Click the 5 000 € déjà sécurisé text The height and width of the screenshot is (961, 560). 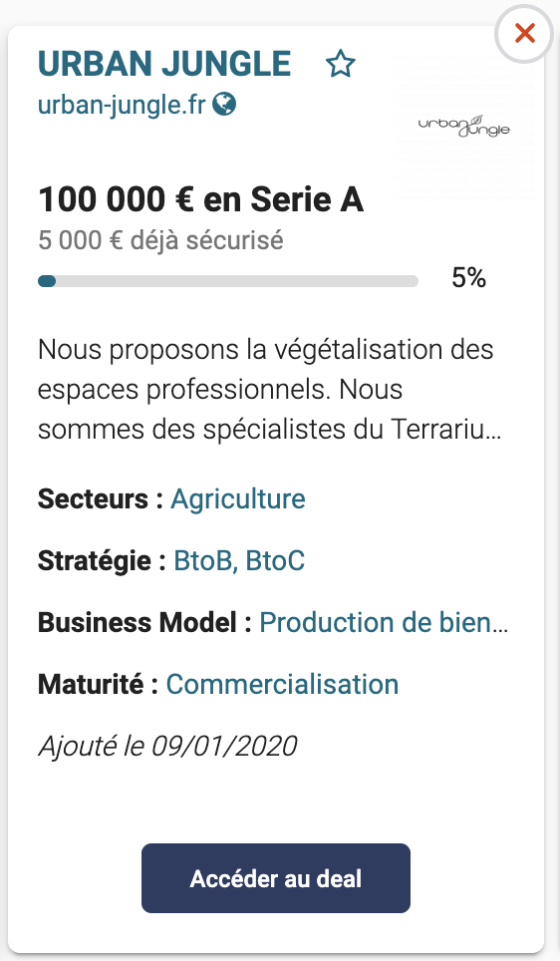click(x=160, y=240)
